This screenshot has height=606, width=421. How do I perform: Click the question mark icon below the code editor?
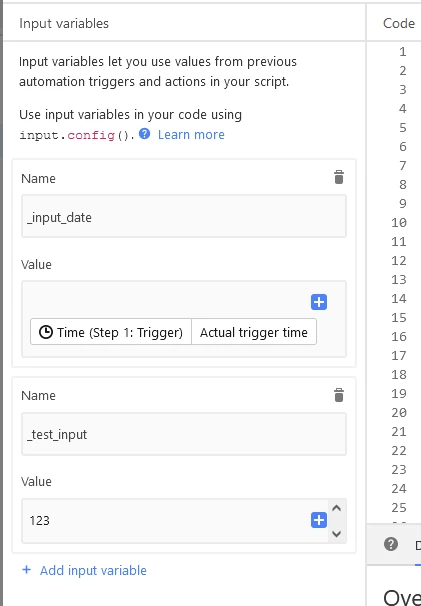391,544
